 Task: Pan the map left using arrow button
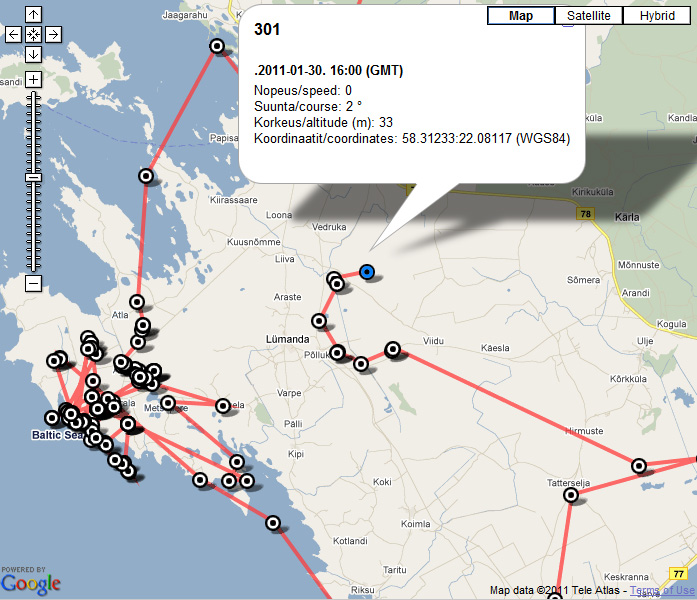14,34
